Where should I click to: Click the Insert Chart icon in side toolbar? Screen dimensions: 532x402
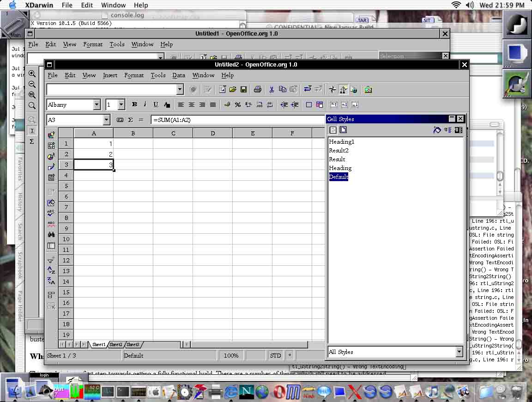point(51,157)
